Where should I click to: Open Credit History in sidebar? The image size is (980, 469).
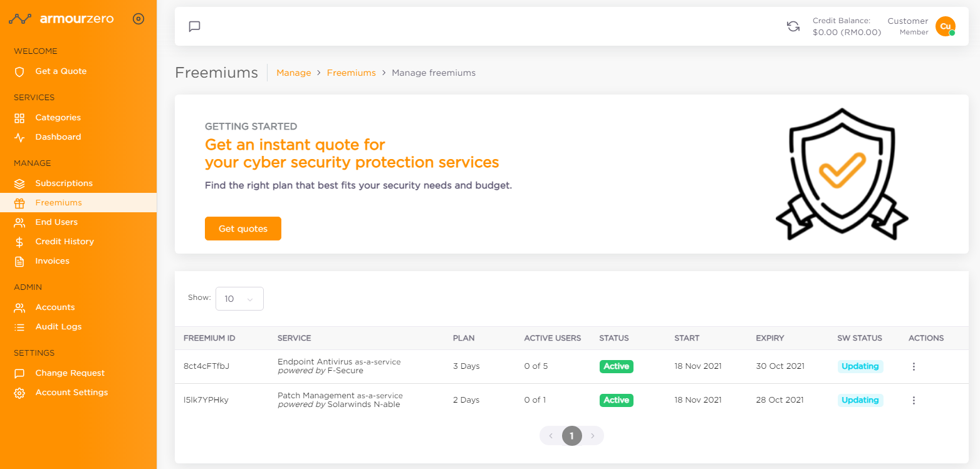pos(78,242)
